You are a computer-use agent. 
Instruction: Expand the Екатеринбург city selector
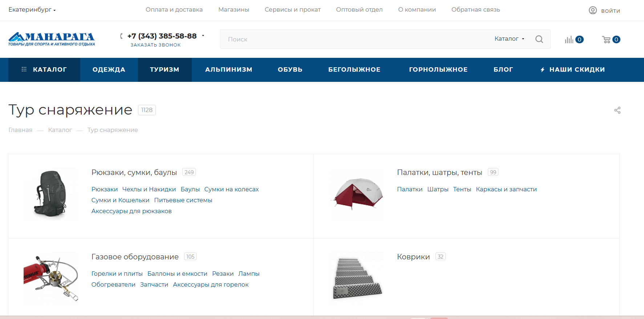[32, 10]
